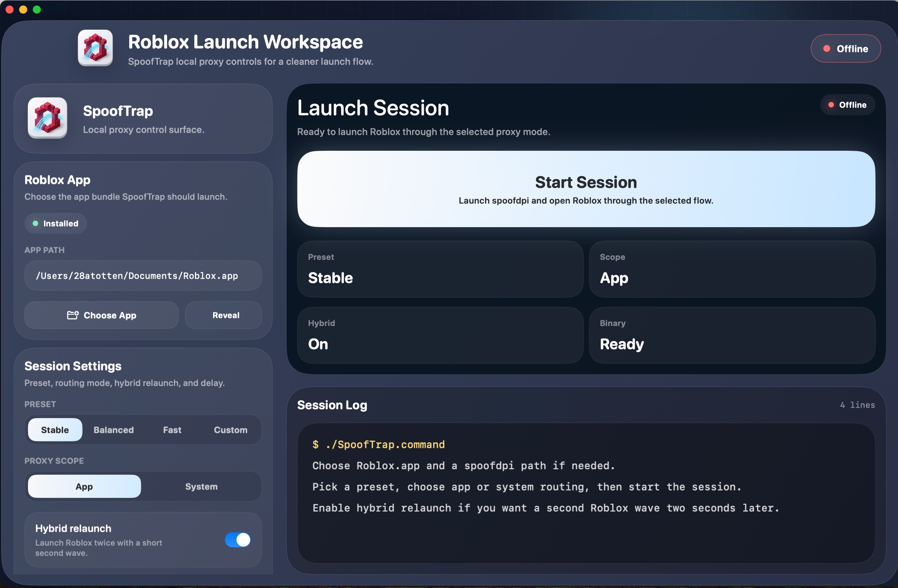Select the Fast preset
Viewport: 898px width, 588px height.
(x=172, y=429)
